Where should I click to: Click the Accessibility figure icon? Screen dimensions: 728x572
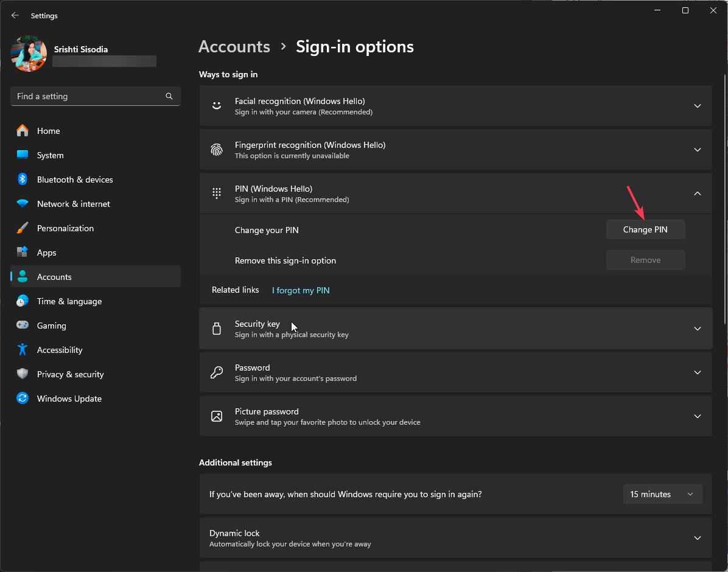(23, 350)
